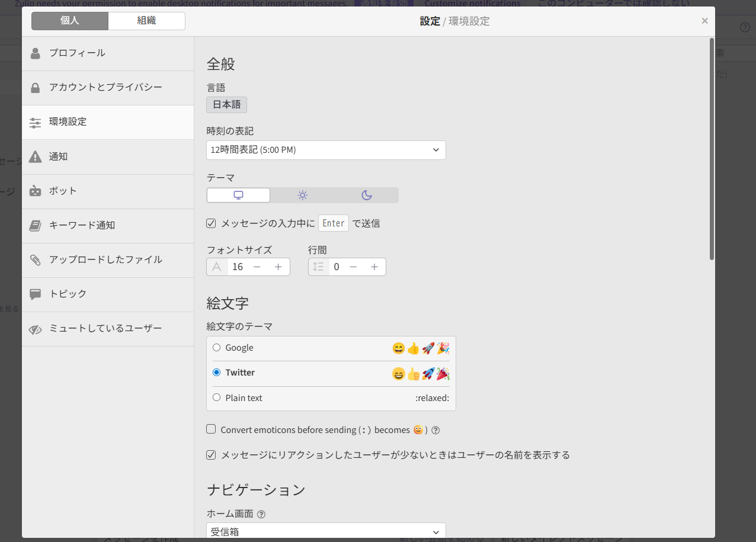Click the paperclip icon for アップロードしたファイル
756x542 pixels.
tap(35, 260)
